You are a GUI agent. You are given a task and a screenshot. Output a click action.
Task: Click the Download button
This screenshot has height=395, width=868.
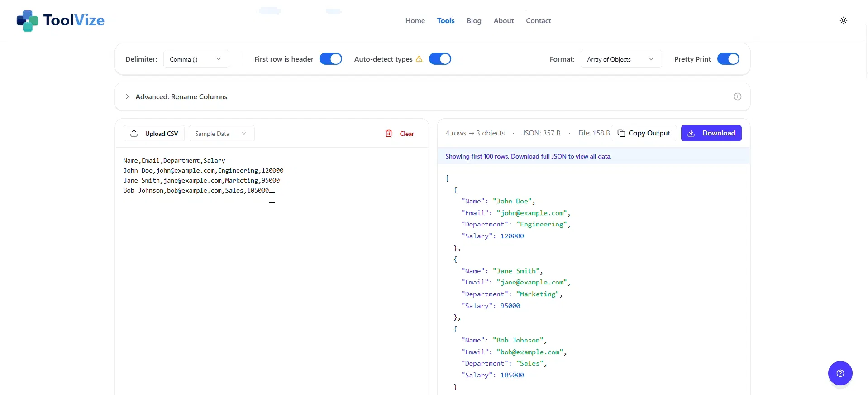pos(711,133)
